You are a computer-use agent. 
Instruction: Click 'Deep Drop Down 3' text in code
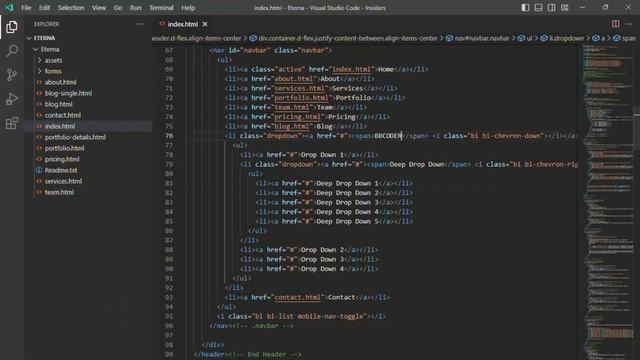[x=347, y=202]
